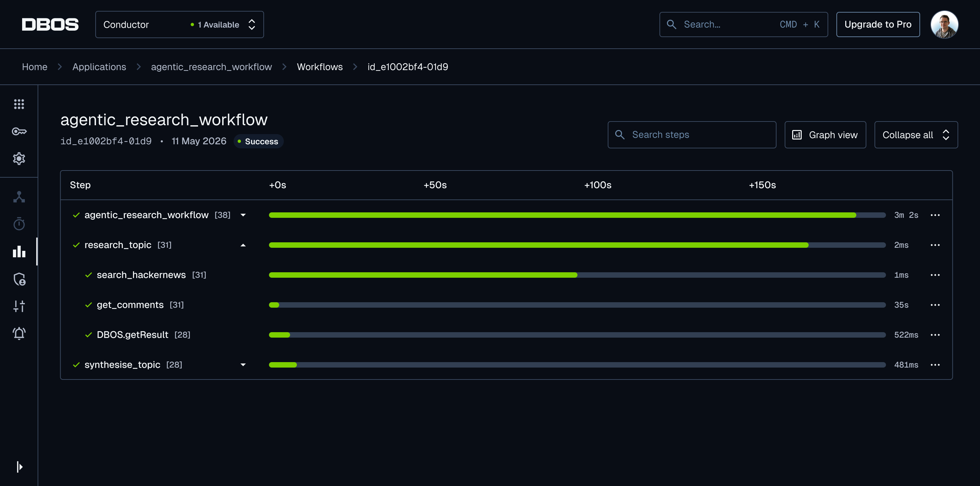Select the DBOS.getResult step name
This screenshot has height=486, width=980.
(132, 335)
